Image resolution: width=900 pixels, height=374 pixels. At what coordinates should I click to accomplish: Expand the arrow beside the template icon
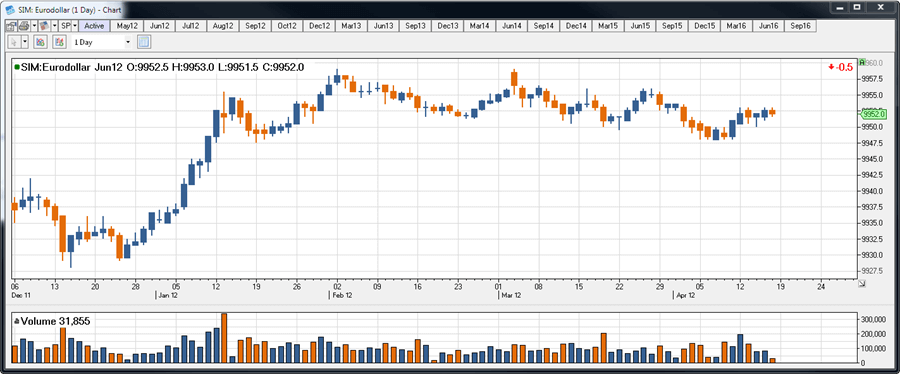click(x=55, y=26)
